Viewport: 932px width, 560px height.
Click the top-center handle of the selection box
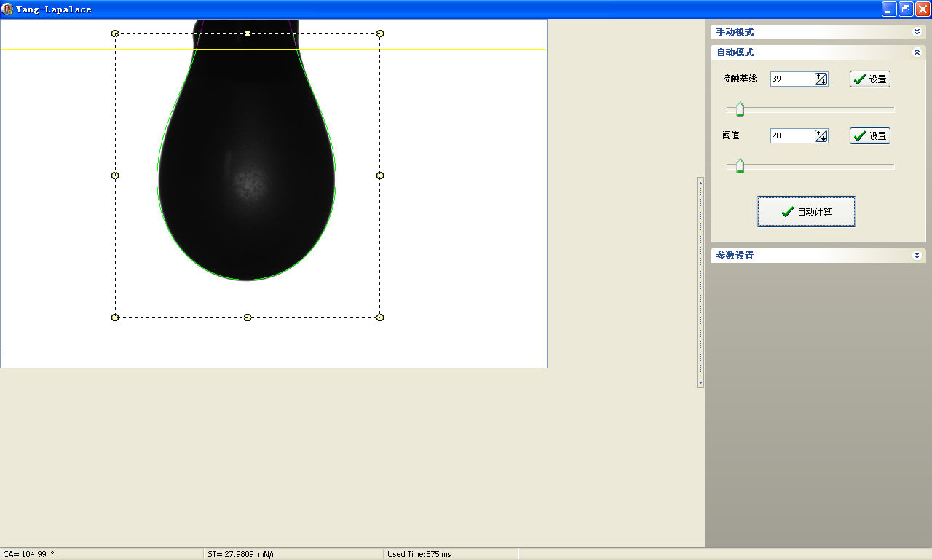248,33
